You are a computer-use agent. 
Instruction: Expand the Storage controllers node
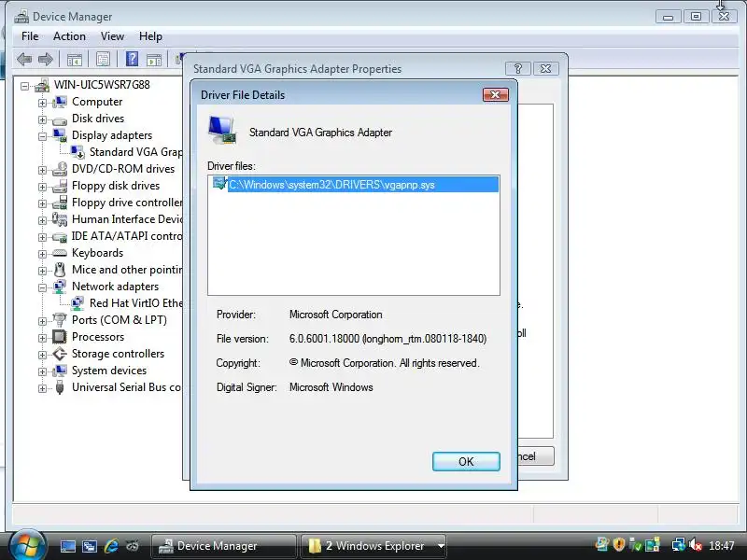coord(42,355)
